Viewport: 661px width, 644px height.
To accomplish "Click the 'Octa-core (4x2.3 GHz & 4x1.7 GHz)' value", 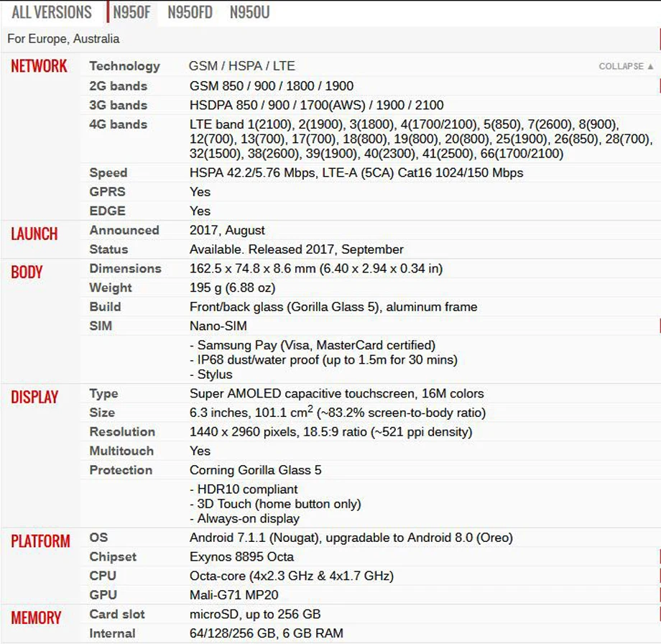I will 292,576.
